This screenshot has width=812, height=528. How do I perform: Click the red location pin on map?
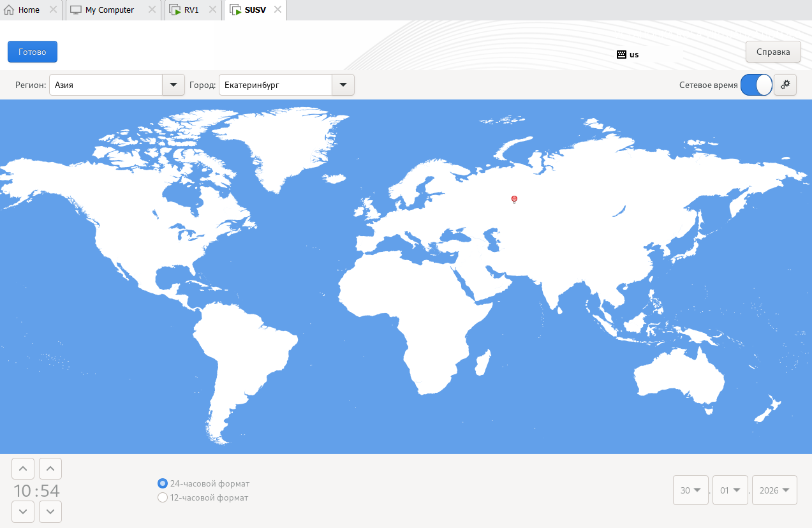pos(514,200)
